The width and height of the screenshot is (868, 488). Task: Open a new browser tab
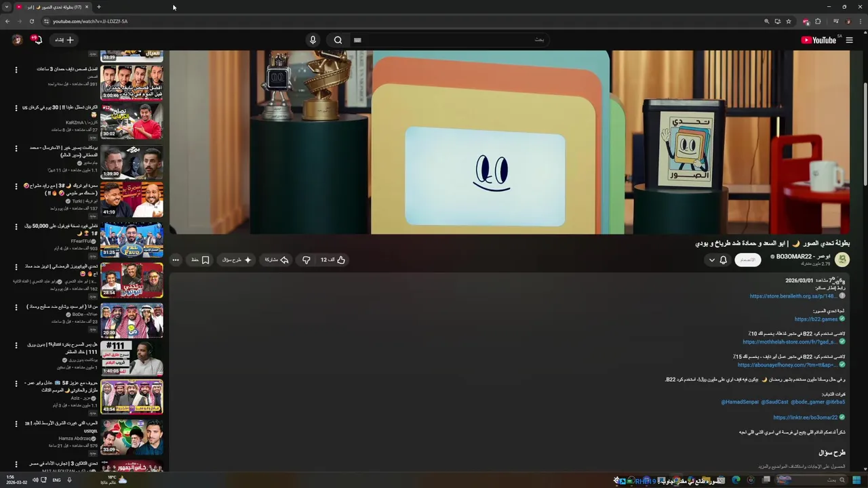(98, 7)
